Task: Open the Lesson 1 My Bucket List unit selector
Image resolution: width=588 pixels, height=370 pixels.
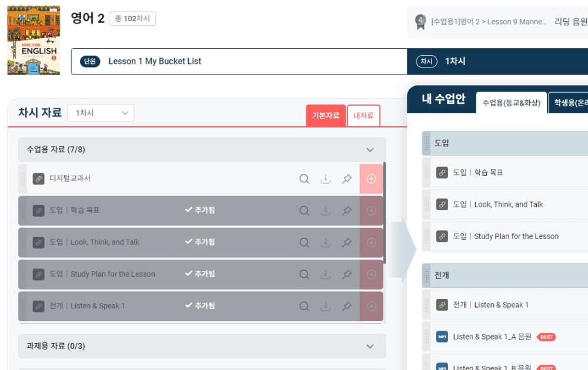Action: [x=239, y=62]
